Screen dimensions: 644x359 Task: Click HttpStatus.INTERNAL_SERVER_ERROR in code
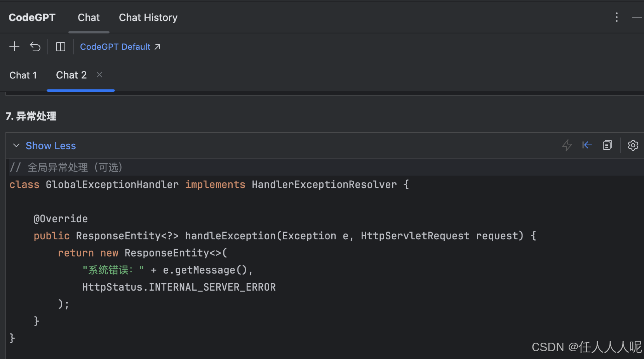pos(179,287)
